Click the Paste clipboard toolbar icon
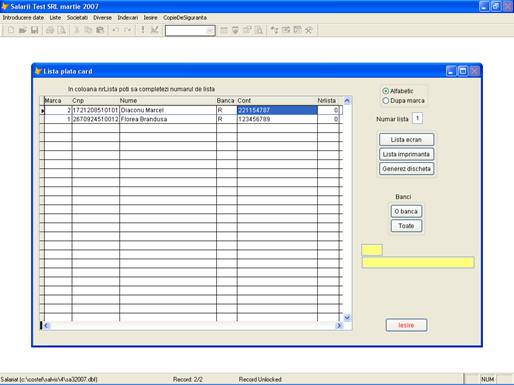 coord(100,30)
